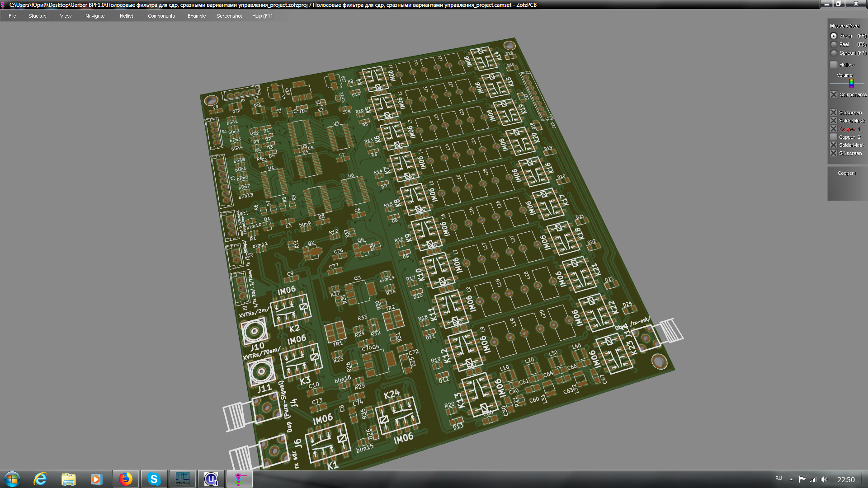Viewport: 868px width, 488px height.
Task: Open the Components menu
Action: click(x=161, y=16)
